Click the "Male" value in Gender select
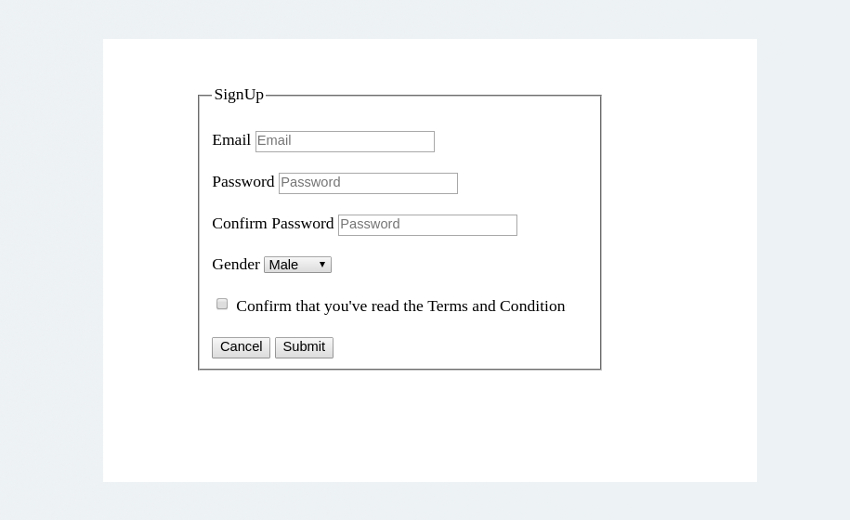Image resolution: width=850 pixels, height=520 pixels. point(284,265)
